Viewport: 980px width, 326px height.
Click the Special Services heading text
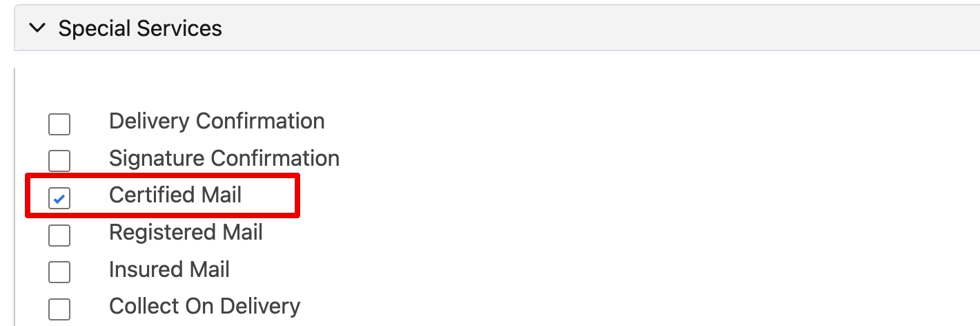140,28
